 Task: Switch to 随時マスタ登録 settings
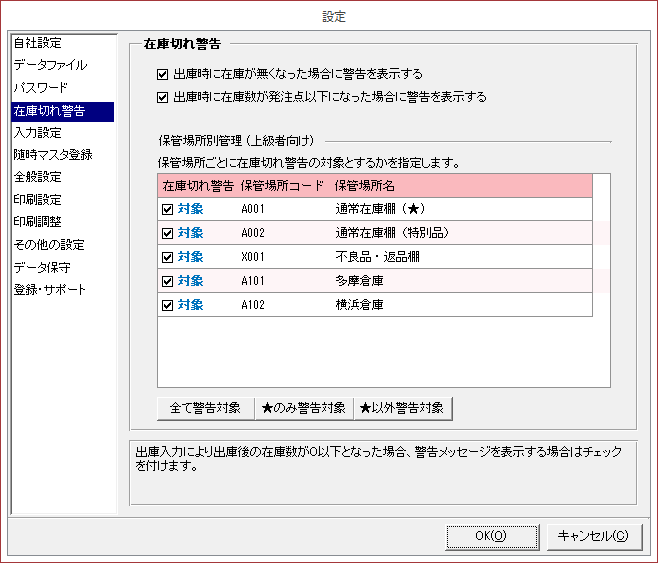pos(53,155)
